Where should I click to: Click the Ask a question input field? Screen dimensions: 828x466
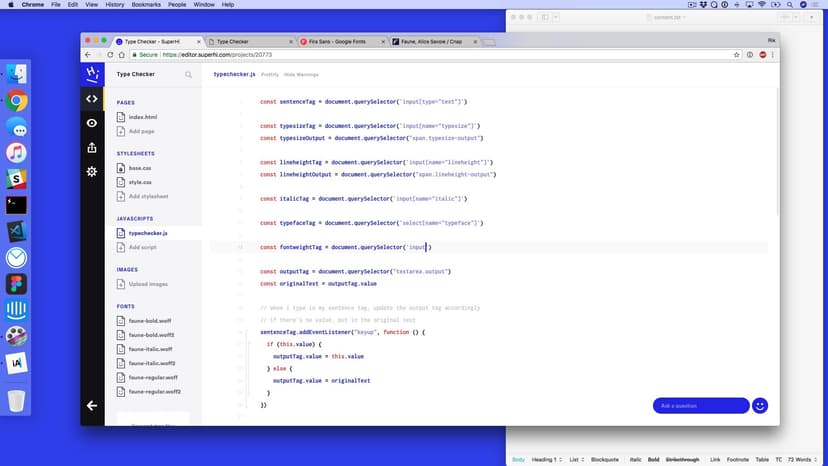[700, 405]
